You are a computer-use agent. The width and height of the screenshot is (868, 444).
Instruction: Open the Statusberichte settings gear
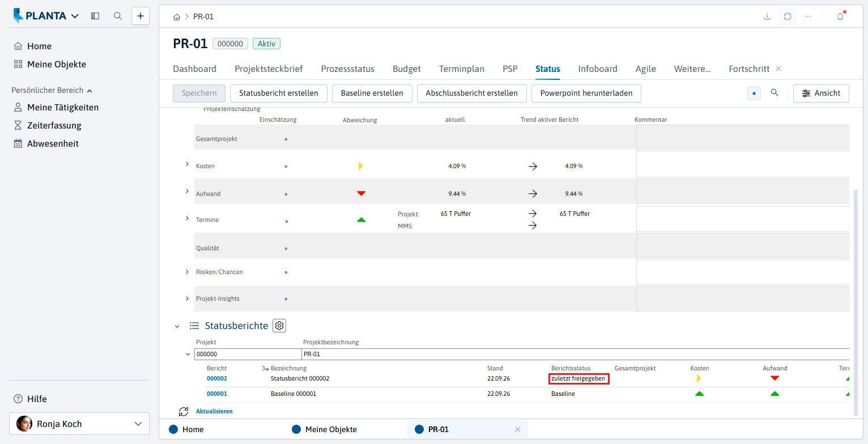(x=279, y=326)
